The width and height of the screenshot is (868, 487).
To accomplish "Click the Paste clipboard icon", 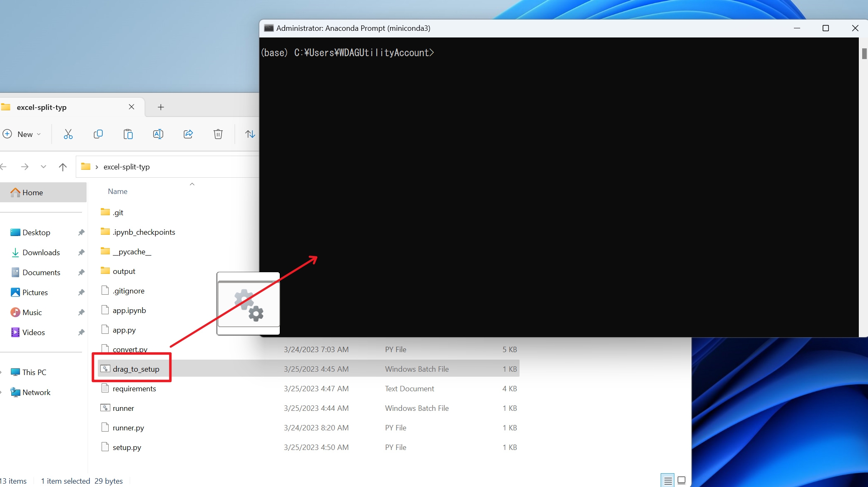I will click(x=128, y=134).
